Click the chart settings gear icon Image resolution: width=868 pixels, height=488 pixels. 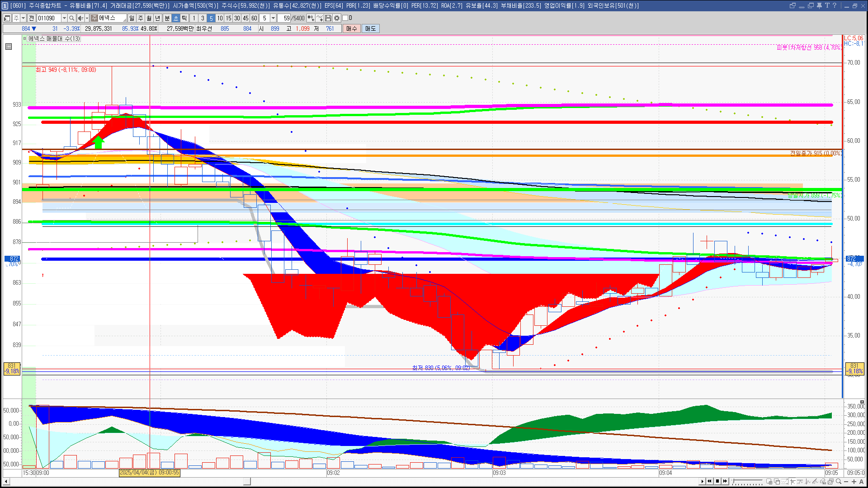click(x=337, y=18)
